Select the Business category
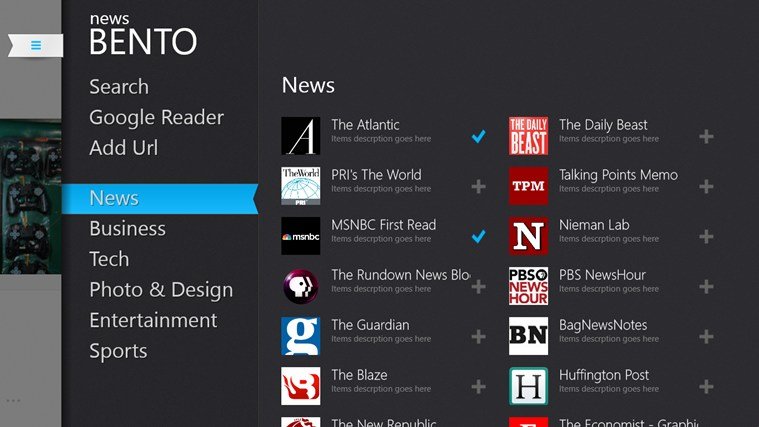The height and width of the screenshot is (427, 759). pos(127,229)
